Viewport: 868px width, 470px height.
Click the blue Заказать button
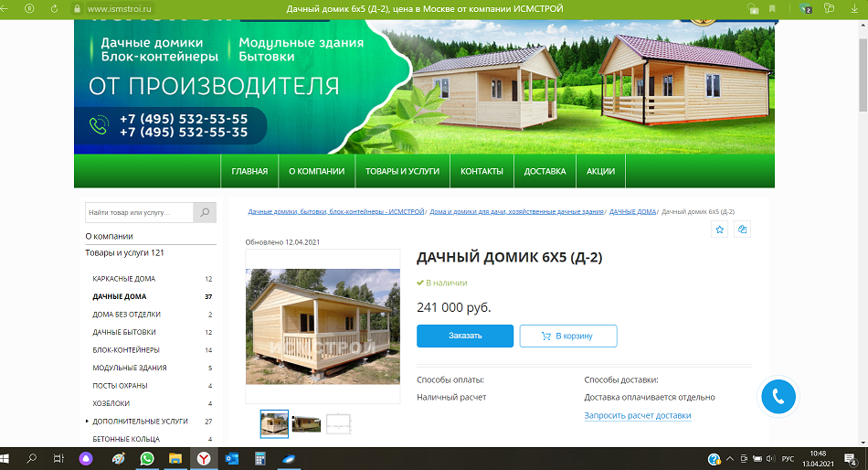point(465,336)
